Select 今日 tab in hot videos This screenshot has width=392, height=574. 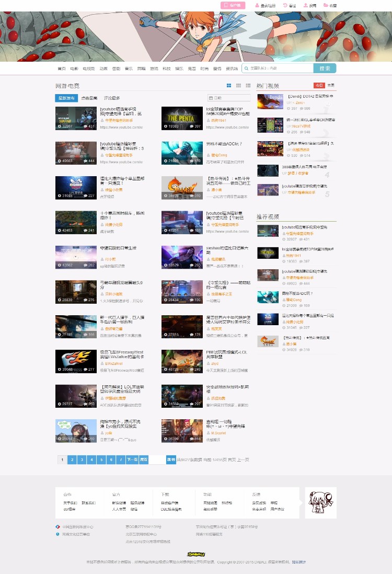(x=319, y=85)
